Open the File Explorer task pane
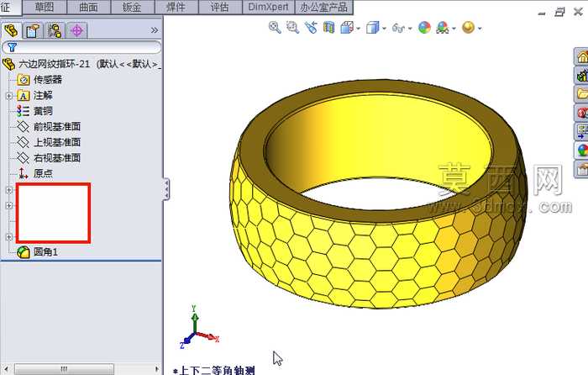This screenshot has width=588, height=375. click(581, 94)
